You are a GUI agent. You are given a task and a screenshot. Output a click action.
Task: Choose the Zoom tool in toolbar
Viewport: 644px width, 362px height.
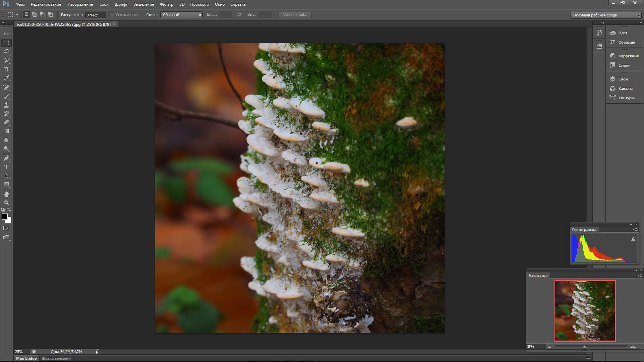[x=6, y=203]
